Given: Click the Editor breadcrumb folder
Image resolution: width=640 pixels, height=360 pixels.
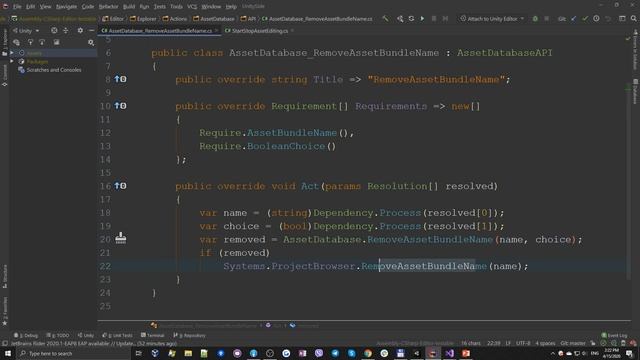Looking at the screenshot, I should coord(113,19).
